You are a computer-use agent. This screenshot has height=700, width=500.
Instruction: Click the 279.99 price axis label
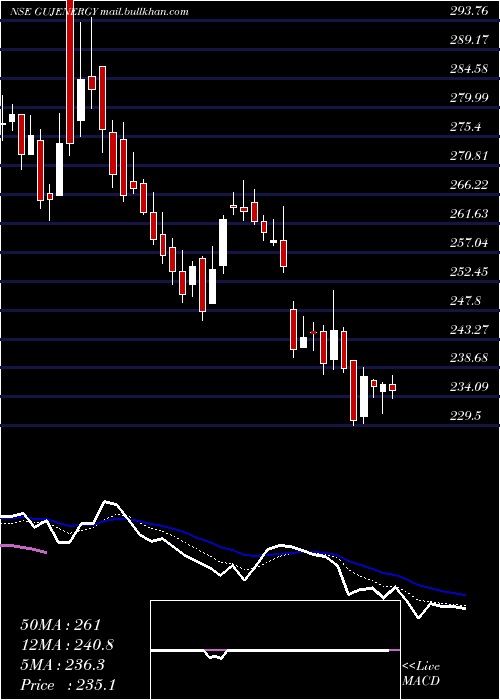[469, 98]
